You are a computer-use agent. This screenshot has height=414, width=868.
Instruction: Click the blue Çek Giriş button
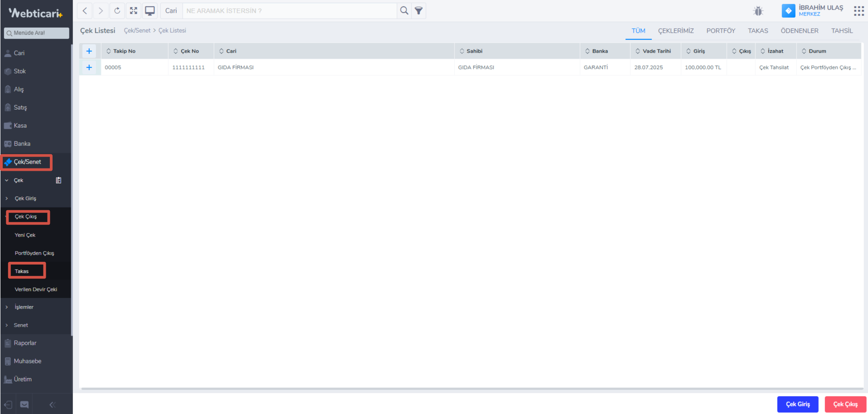[797, 404]
